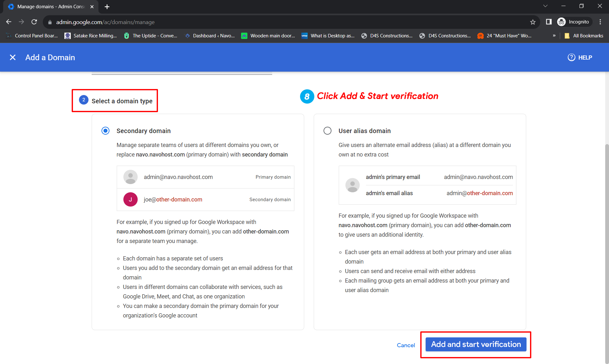Open the Help question mark icon

tap(571, 57)
